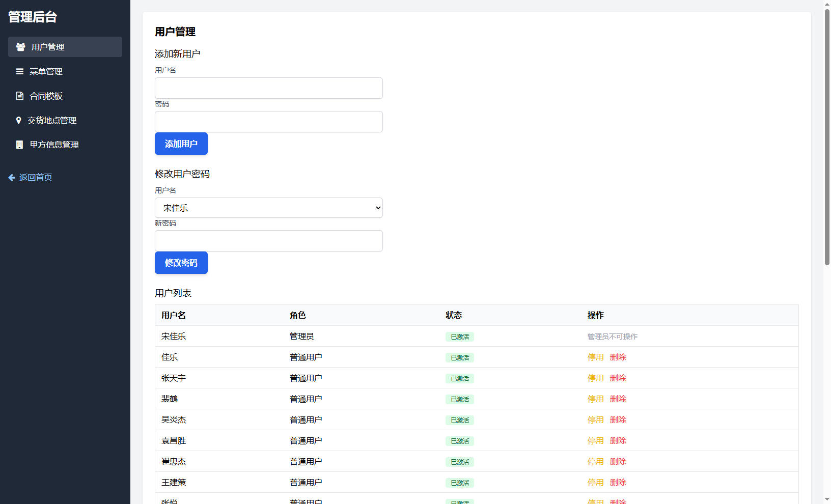
Task: Click the user name 袁昌胜
Action: [x=174, y=441]
